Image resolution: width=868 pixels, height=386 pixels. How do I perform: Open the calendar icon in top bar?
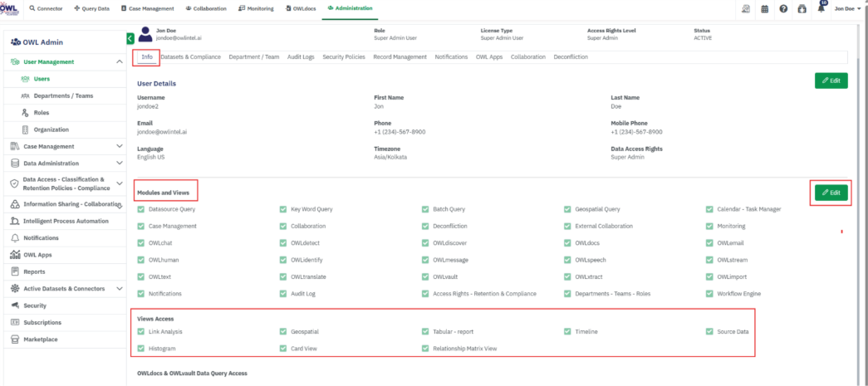(x=764, y=8)
